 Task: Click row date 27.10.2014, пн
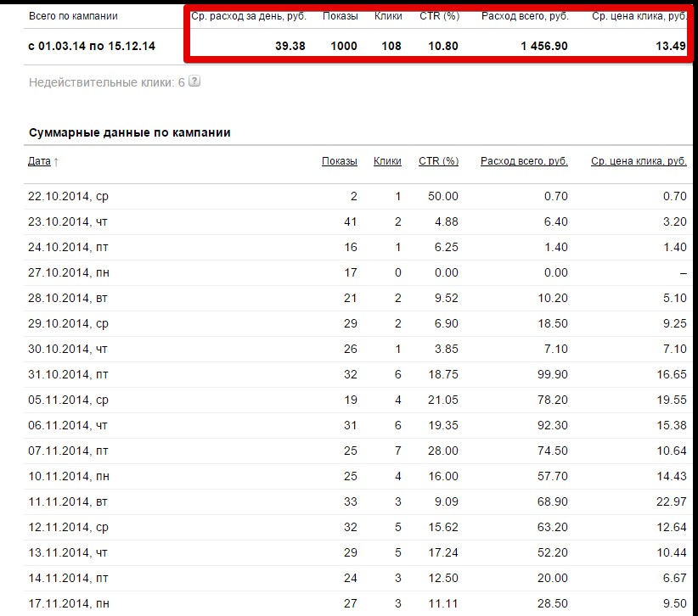click(69, 272)
